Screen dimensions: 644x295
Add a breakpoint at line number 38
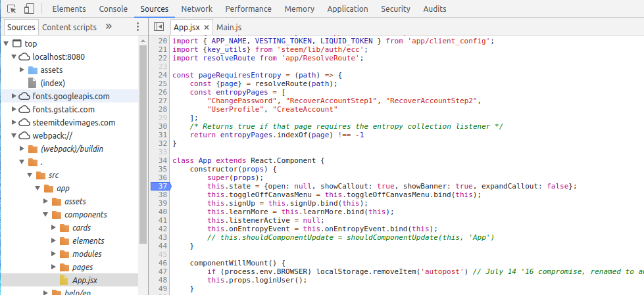coord(162,194)
